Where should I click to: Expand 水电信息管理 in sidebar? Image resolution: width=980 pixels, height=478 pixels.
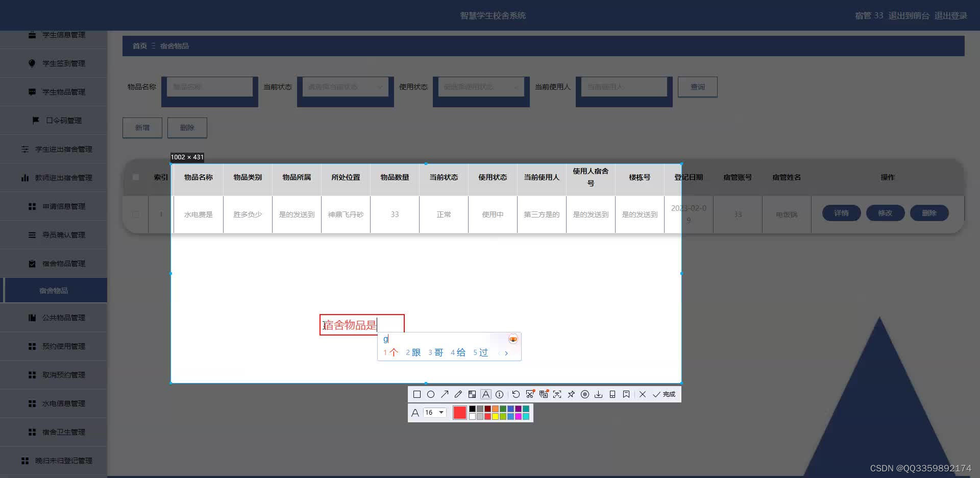(x=54, y=403)
